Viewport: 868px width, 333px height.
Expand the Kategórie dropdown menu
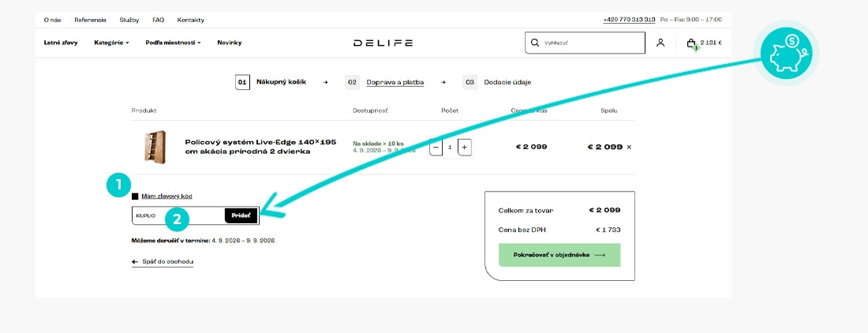[111, 43]
